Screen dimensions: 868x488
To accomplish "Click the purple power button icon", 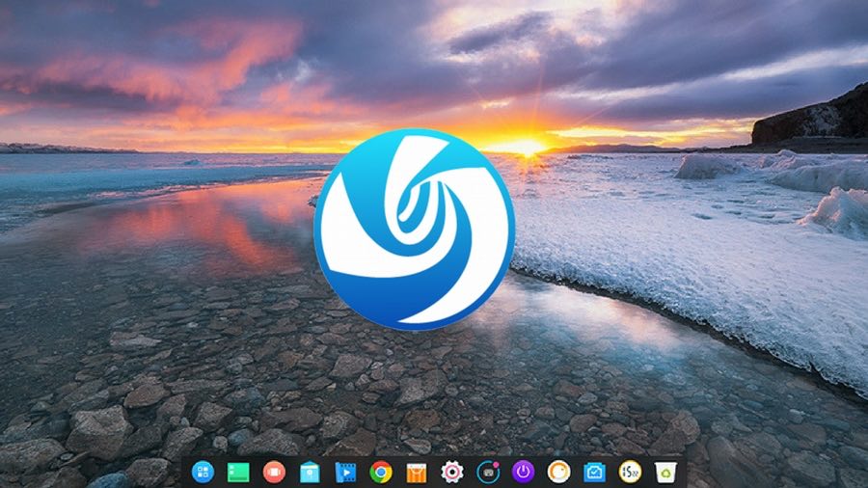I will coord(523,472).
